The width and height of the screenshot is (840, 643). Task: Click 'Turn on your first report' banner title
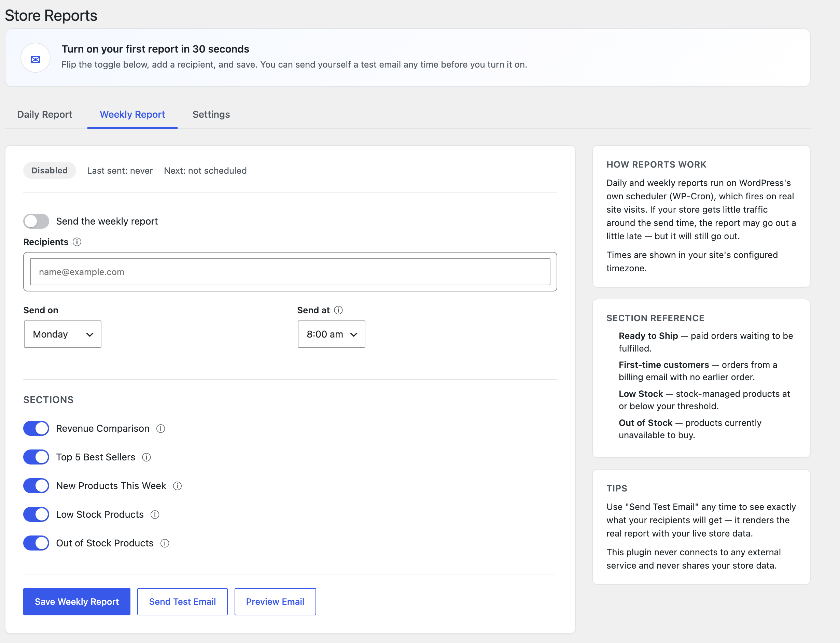(155, 49)
